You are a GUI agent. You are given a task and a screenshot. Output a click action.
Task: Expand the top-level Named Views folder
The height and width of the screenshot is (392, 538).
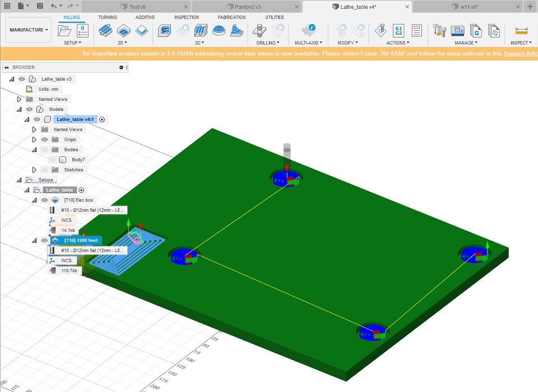pyautogui.click(x=19, y=99)
